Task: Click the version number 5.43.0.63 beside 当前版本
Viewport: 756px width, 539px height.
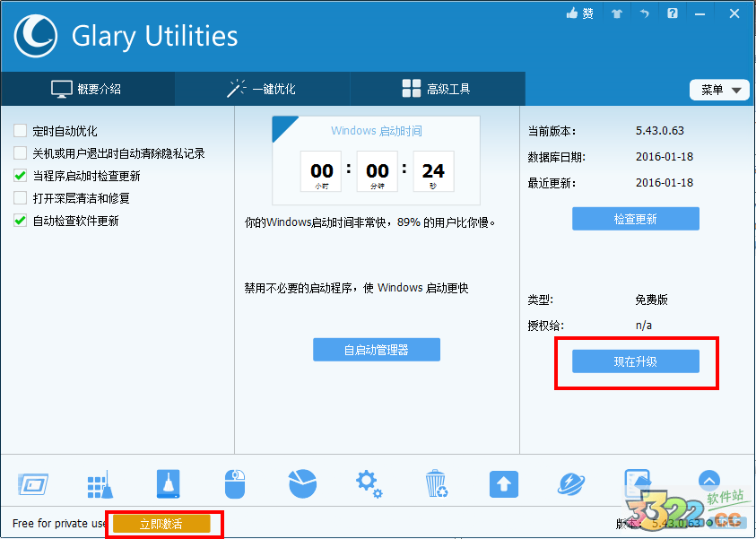Action: tap(659, 131)
